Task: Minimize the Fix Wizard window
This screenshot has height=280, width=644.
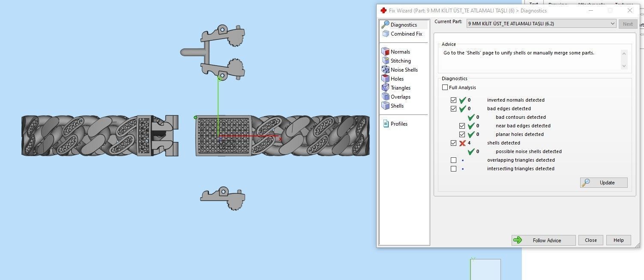Action: (x=590, y=11)
